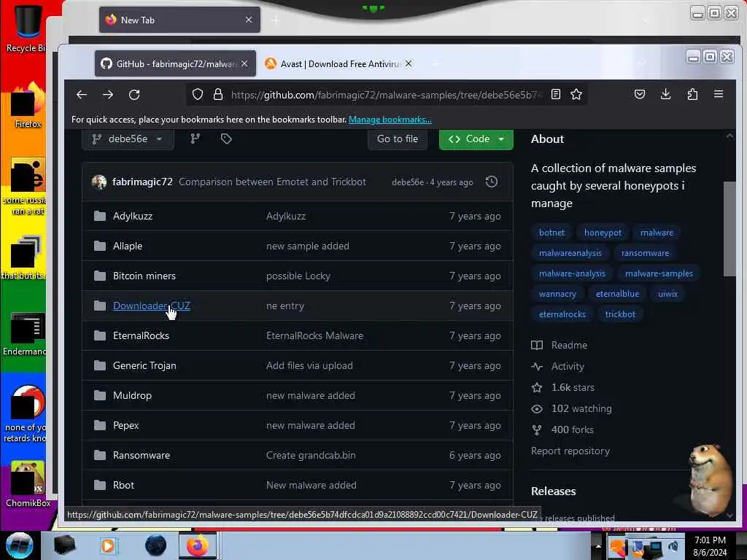Open the Muldrop folder
This screenshot has width=747, height=560.
132,396
